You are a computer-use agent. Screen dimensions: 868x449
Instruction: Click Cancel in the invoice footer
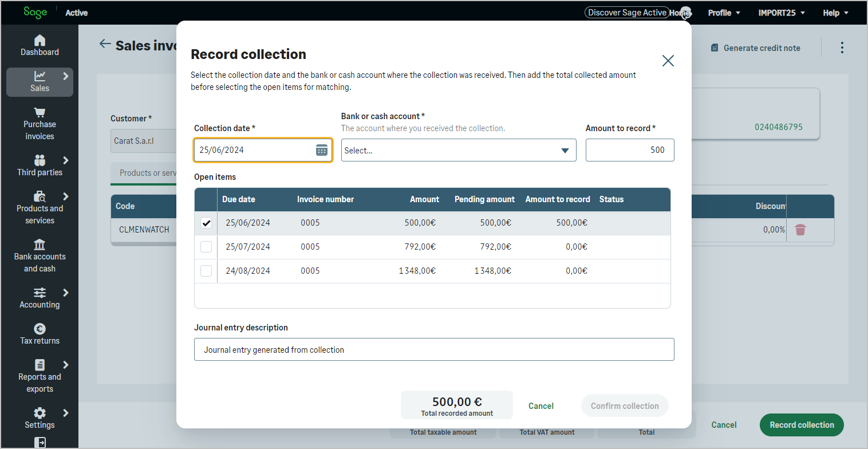tap(724, 425)
